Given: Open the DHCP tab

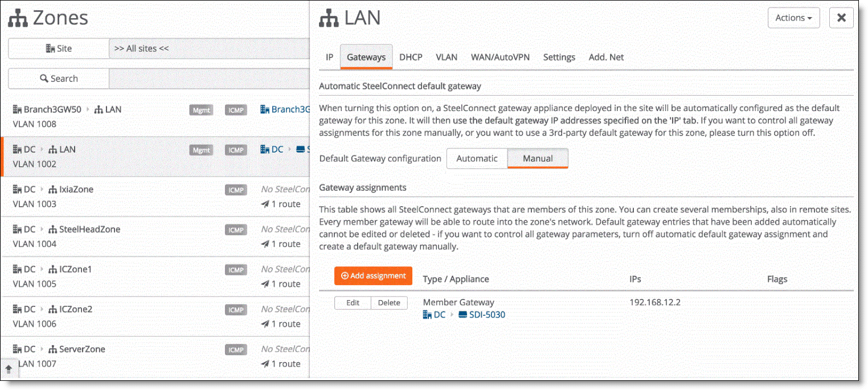Looking at the screenshot, I should pyautogui.click(x=411, y=57).
